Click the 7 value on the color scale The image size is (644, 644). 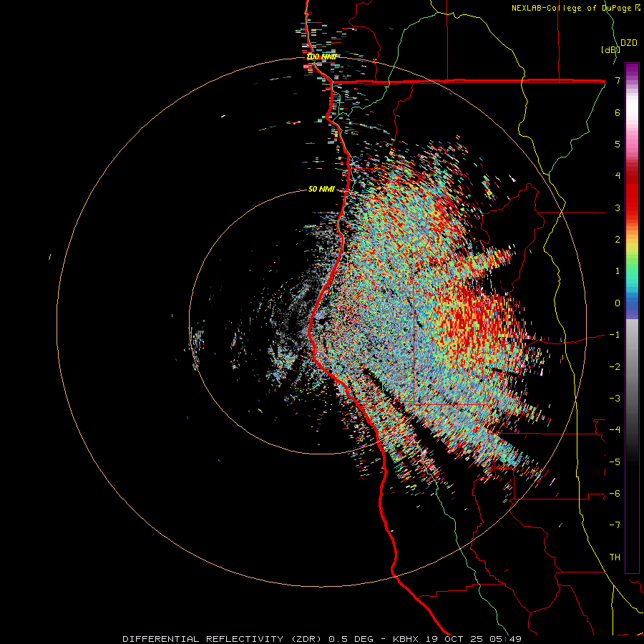pos(618,80)
